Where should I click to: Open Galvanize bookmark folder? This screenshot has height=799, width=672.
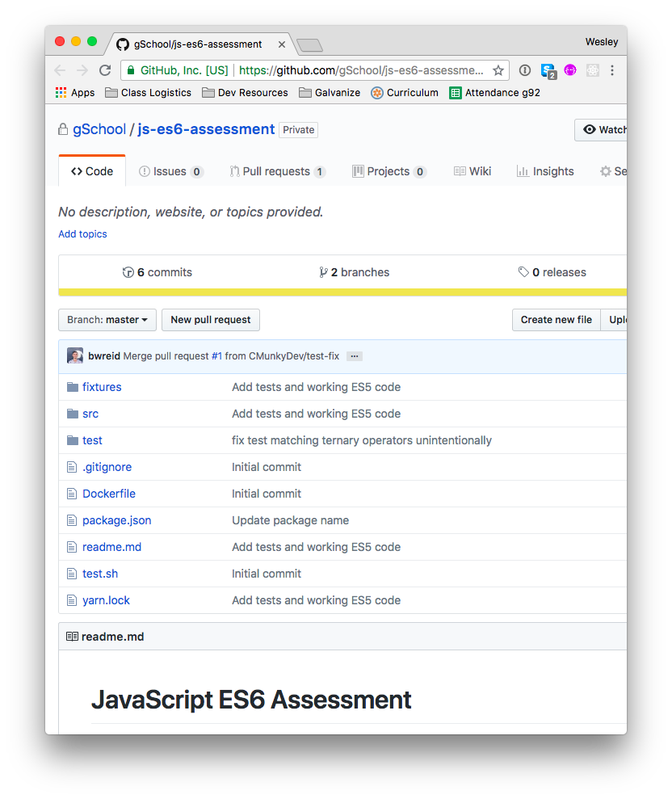click(x=330, y=93)
